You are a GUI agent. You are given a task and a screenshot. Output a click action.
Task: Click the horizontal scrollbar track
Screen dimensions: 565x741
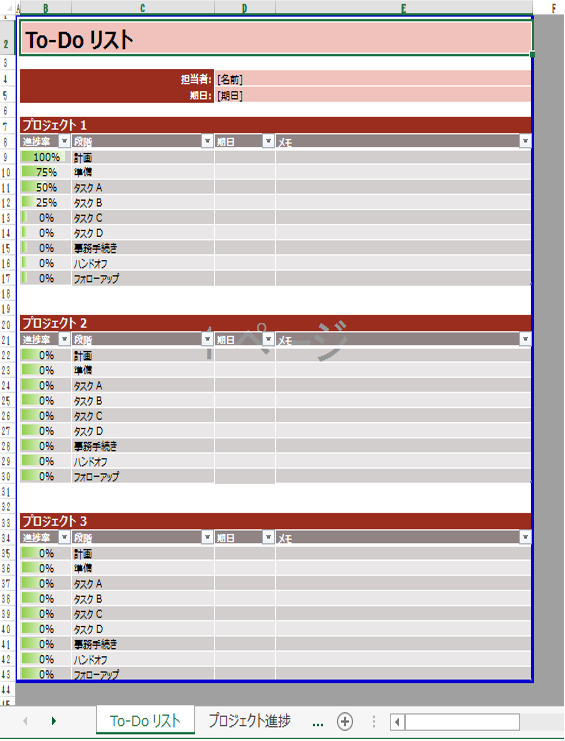462,722
